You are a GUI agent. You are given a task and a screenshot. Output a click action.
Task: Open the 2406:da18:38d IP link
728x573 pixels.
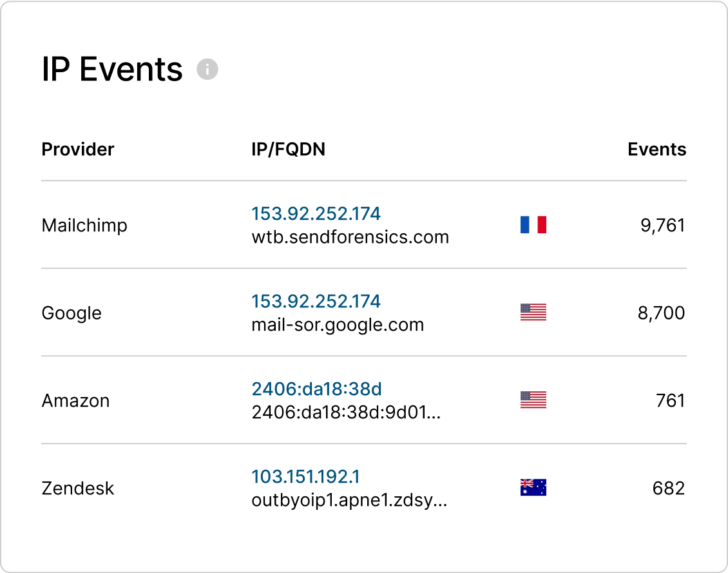tap(316, 389)
